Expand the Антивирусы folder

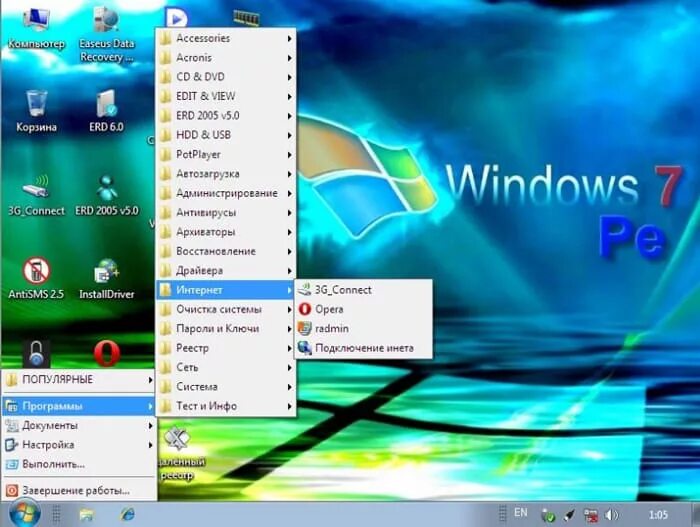(x=226, y=213)
